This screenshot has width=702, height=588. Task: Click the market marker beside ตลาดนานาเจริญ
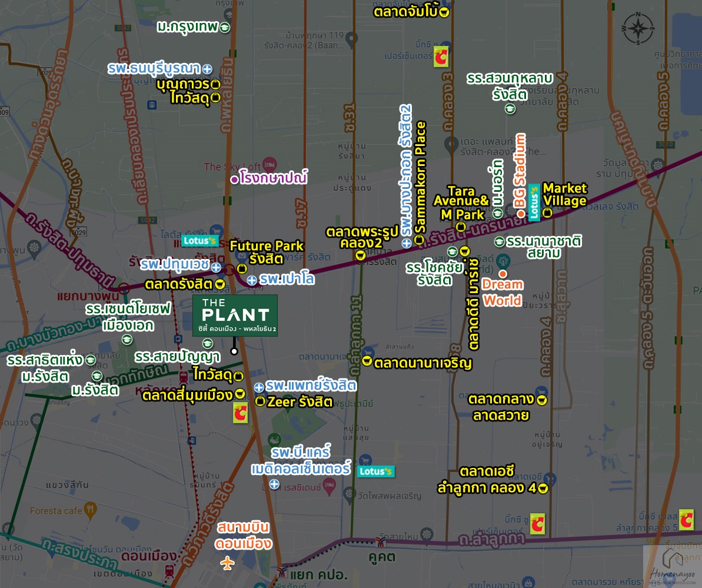click(x=367, y=361)
